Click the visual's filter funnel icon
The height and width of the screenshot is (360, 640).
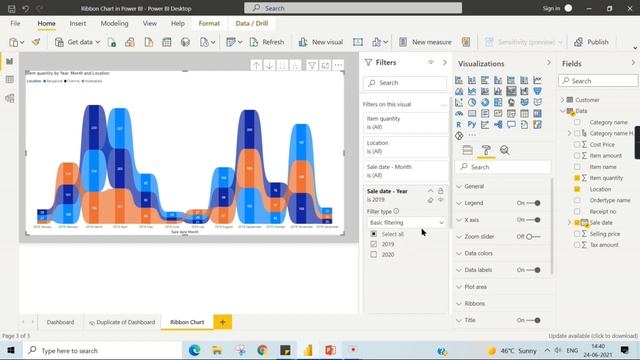pyautogui.click(x=312, y=65)
